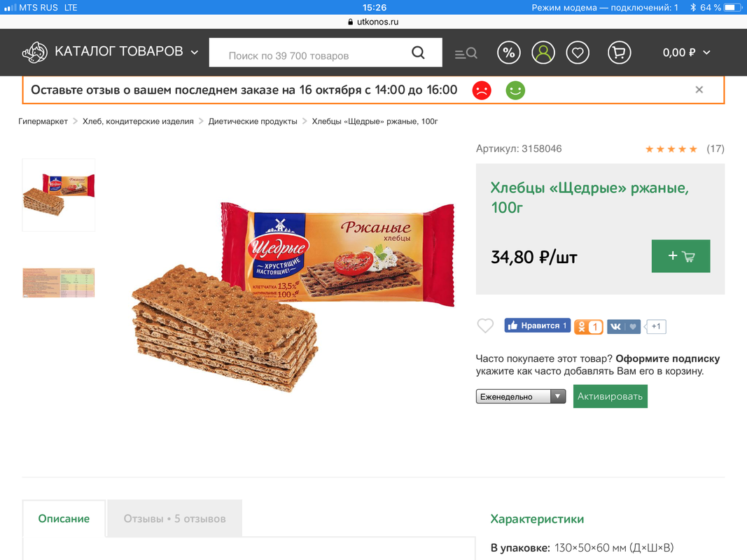Image resolution: width=747 pixels, height=560 pixels.
Task: Toggle the VK like button
Action: coord(624,327)
